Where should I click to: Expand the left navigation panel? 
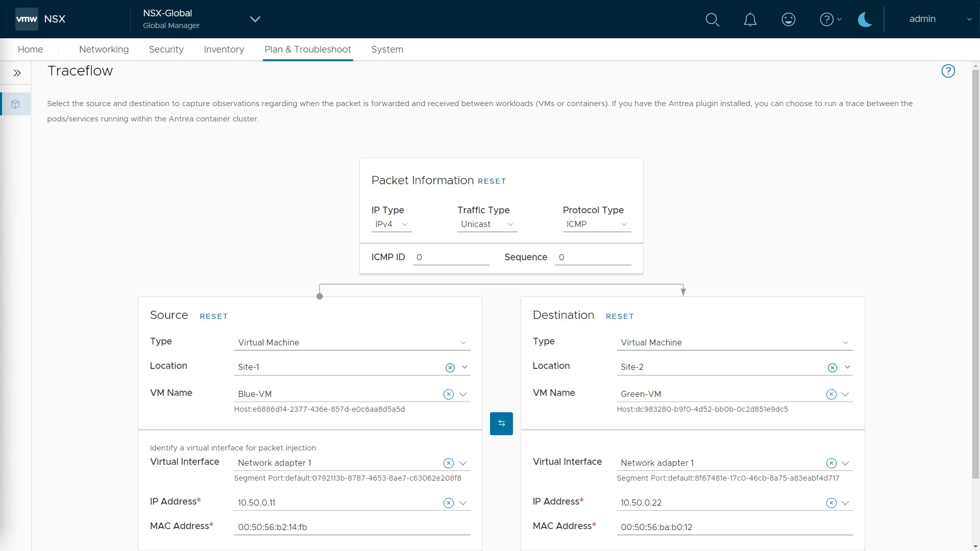click(17, 73)
